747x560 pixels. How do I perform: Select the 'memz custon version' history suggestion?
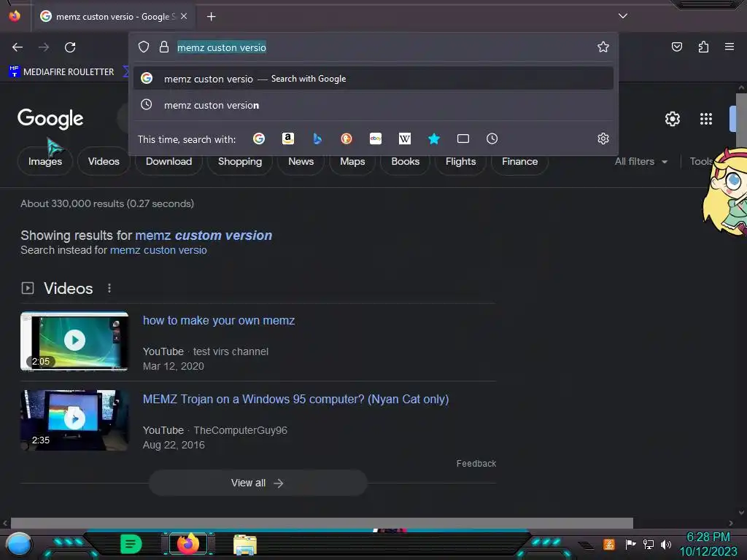[x=373, y=105]
